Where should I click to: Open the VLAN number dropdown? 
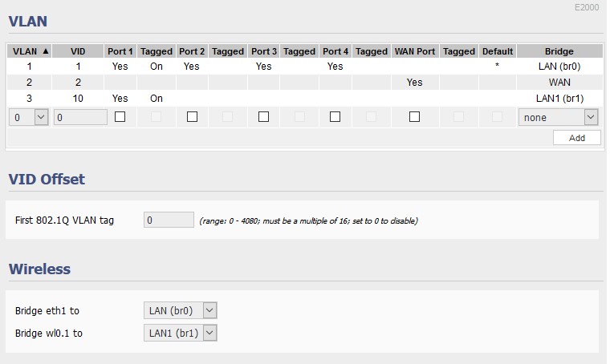pos(29,117)
